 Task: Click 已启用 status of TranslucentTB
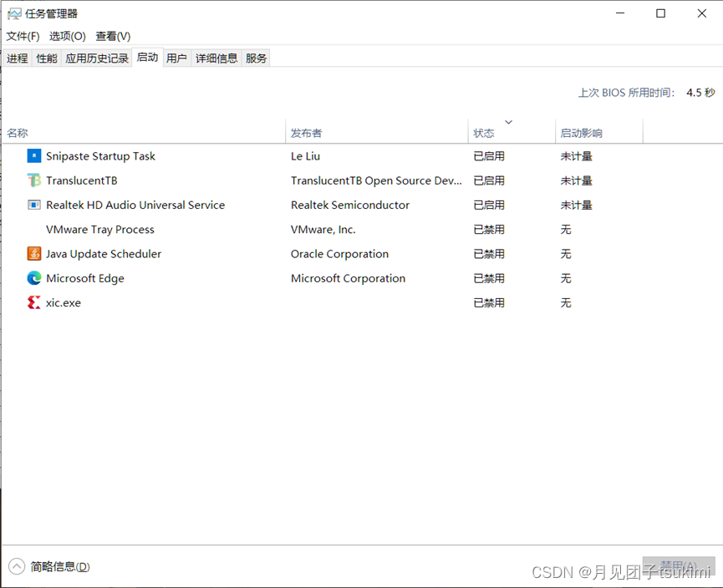489,180
